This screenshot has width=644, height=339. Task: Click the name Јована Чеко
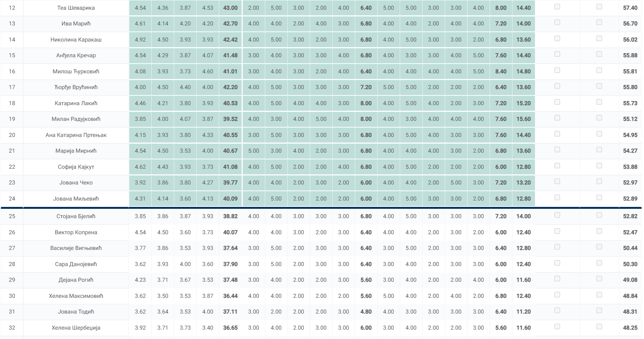tap(76, 183)
